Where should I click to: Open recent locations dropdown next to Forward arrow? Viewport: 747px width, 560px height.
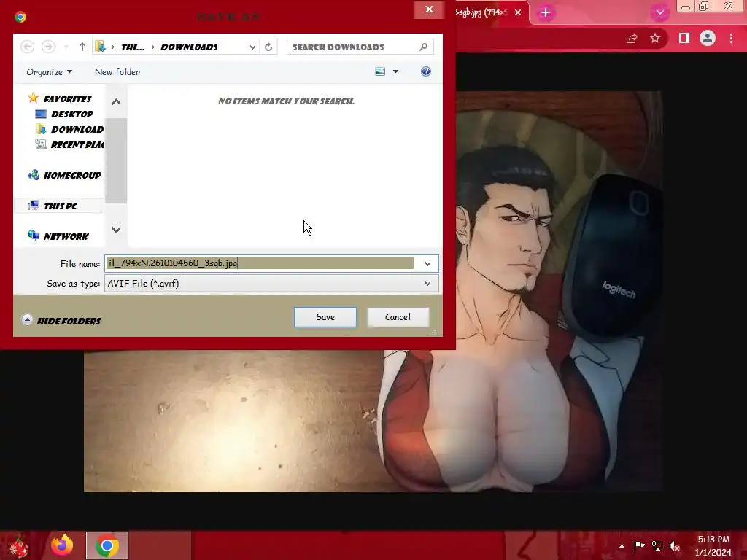tap(66, 47)
